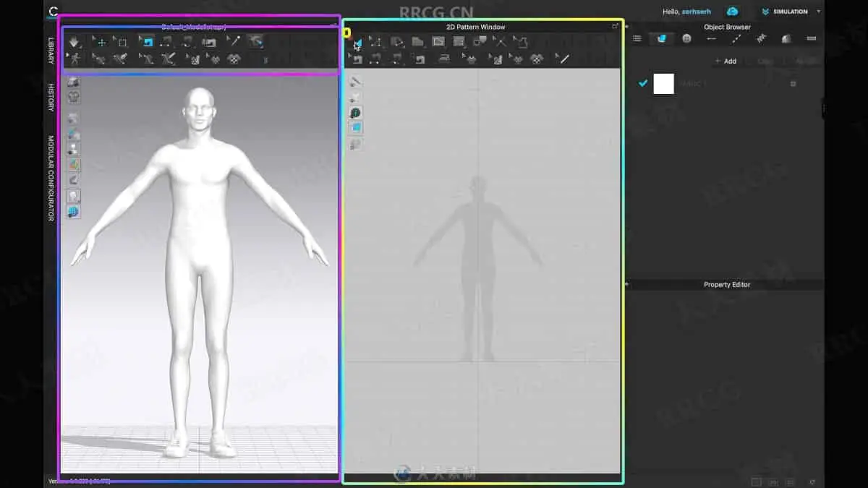Select the Select/Move cross-arrows tool in 3D toolbar
This screenshot has width=868, height=488.
click(101, 42)
